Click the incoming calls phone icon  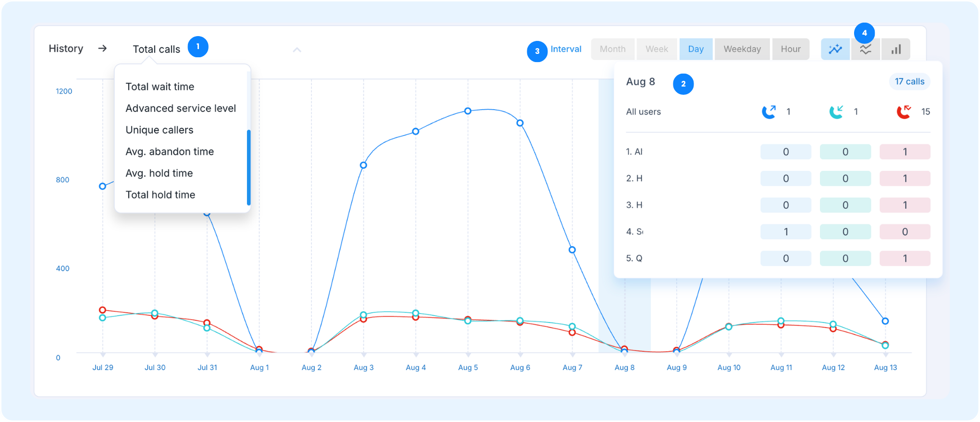pos(836,112)
